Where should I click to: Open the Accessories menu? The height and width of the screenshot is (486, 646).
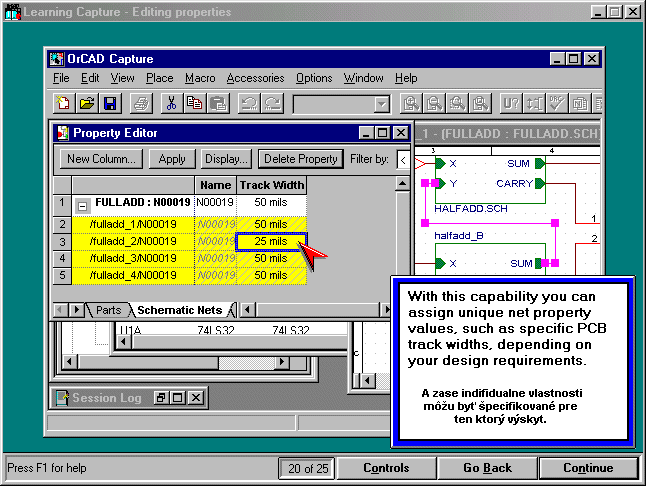click(255, 78)
